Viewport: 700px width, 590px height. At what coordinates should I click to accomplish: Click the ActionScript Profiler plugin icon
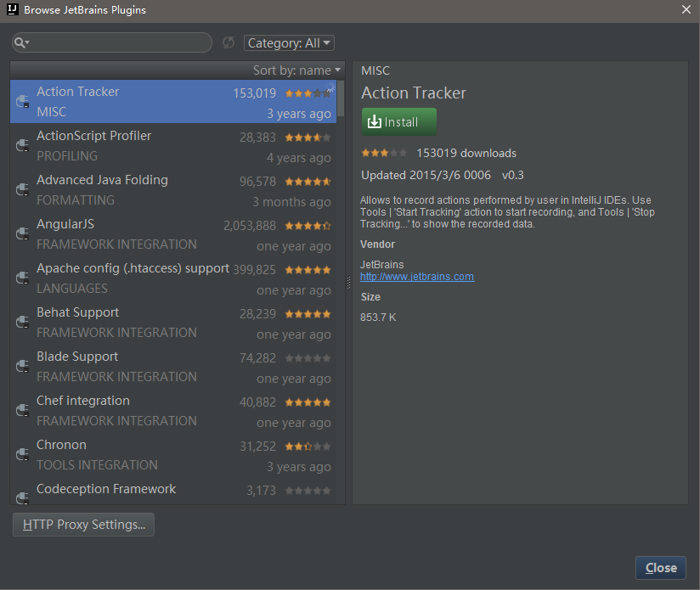pyautogui.click(x=23, y=146)
